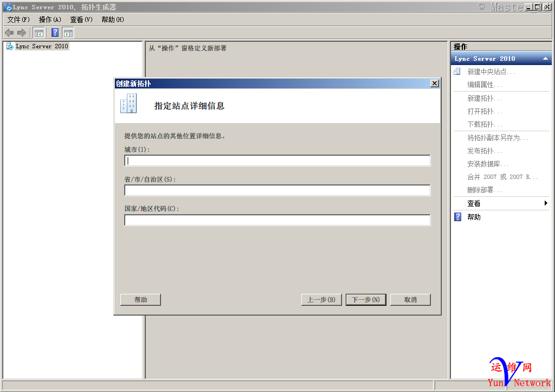The height and width of the screenshot is (392, 555).
Task: Click the Back arrow toolbar icon
Action: click(9, 33)
